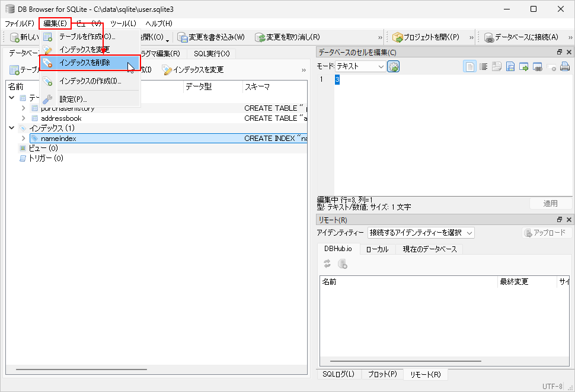This screenshot has width=575, height=392.
Task: Click the print icon in cell editor
Action: click(565, 67)
